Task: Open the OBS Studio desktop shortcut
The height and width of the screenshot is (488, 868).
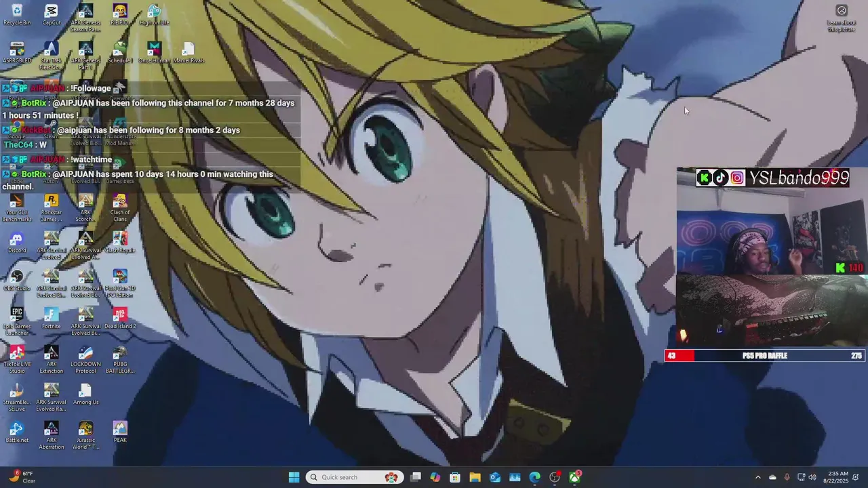Action: 17,280
